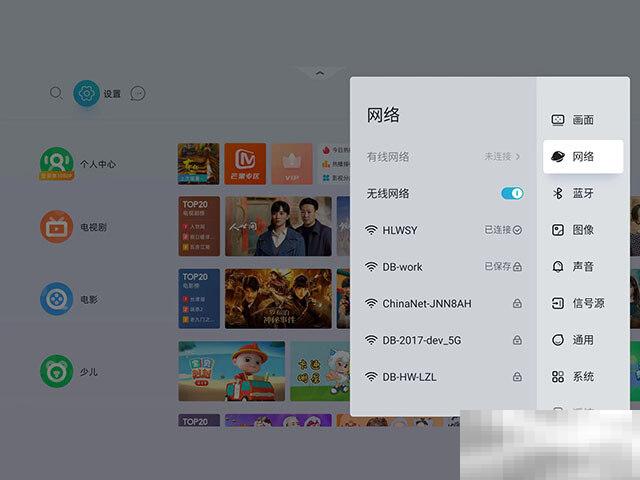
Task: Click the lock icon beside DB-2017-dev_5G
Action: click(x=517, y=340)
